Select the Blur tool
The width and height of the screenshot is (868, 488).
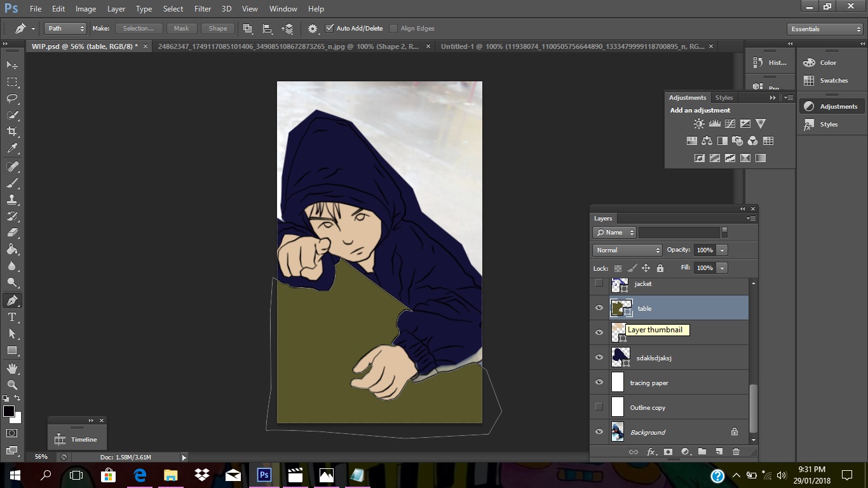tap(12, 266)
